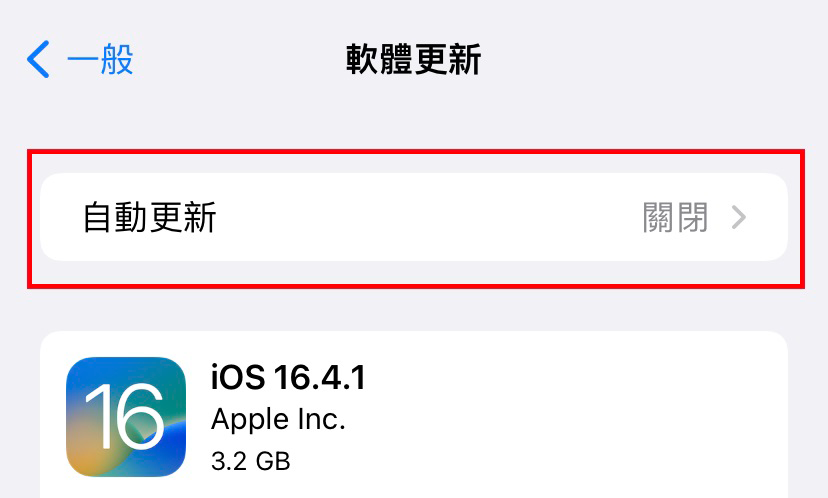Screen dimensions: 828x498
Task: Click the 軟體更新 page title
Action: [413, 60]
